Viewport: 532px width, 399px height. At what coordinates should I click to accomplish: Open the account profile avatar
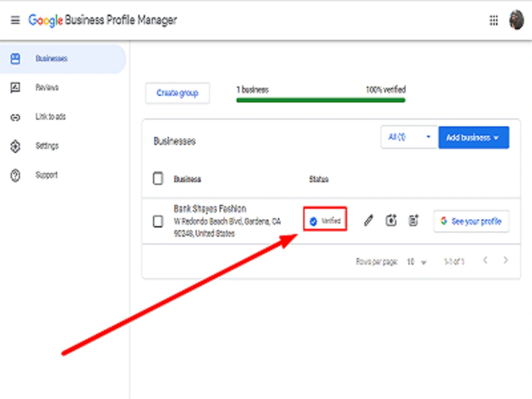[516, 20]
